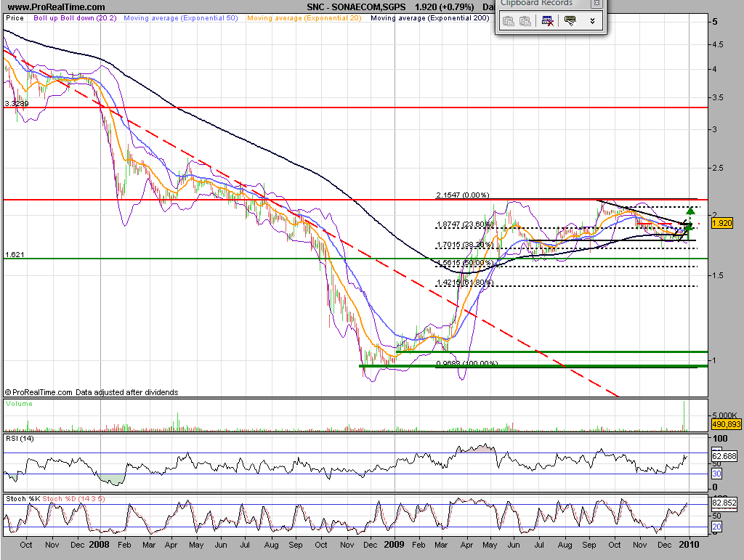Click the 3.3289 red horizontal line label

click(17, 104)
